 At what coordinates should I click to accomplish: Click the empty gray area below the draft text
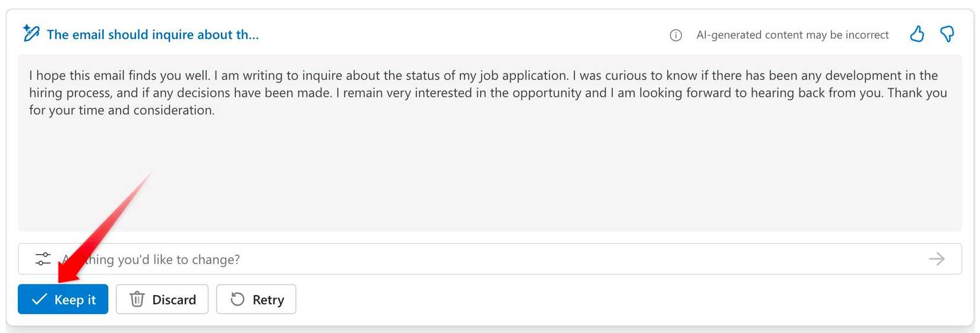pyautogui.click(x=489, y=178)
